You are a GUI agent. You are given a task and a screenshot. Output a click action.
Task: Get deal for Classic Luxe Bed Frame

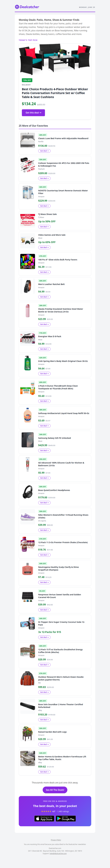click(44, 151)
